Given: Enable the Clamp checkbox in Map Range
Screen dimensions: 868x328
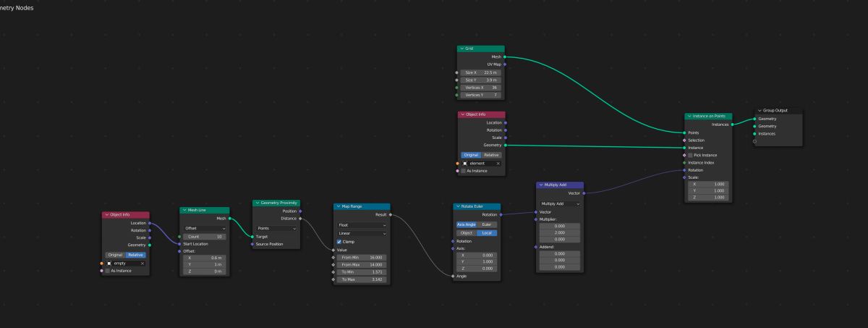Looking at the screenshot, I should pos(340,241).
